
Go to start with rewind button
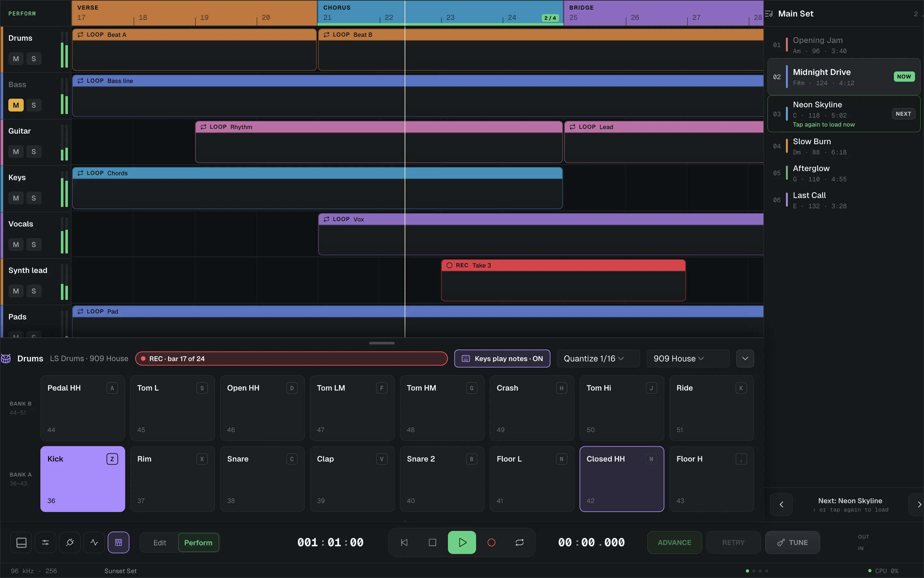(x=404, y=542)
